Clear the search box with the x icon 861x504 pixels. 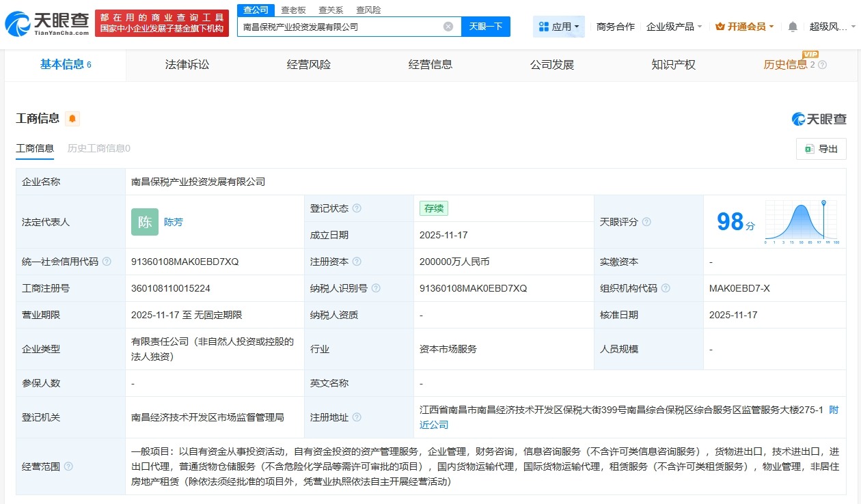click(x=448, y=26)
